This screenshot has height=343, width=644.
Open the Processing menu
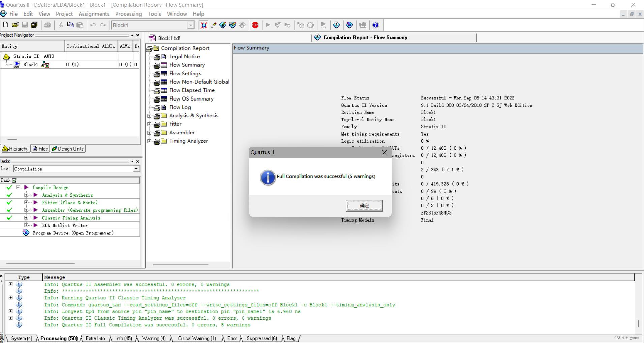click(x=128, y=14)
